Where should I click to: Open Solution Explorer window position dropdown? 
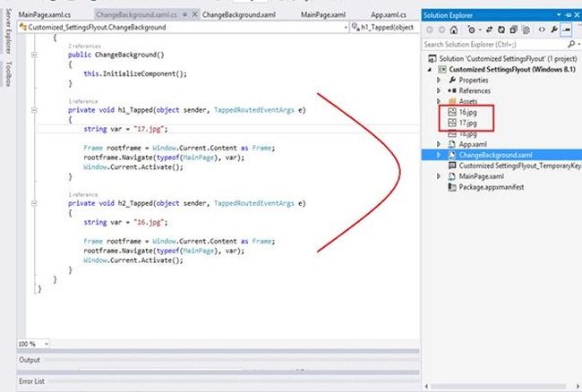559,15
